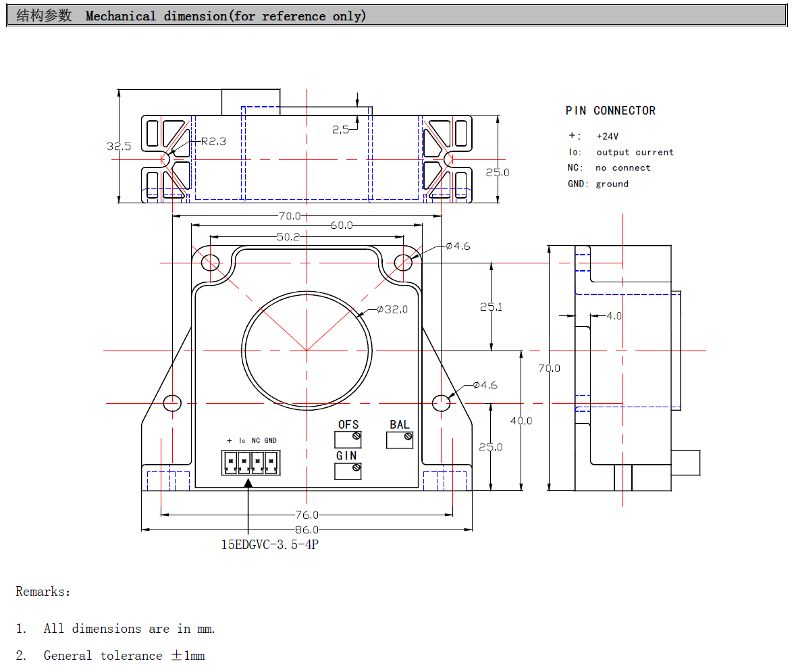The width and height of the screenshot is (796, 672).
Task: Click the GIN trimmer adjustment screw
Action: tap(356, 467)
